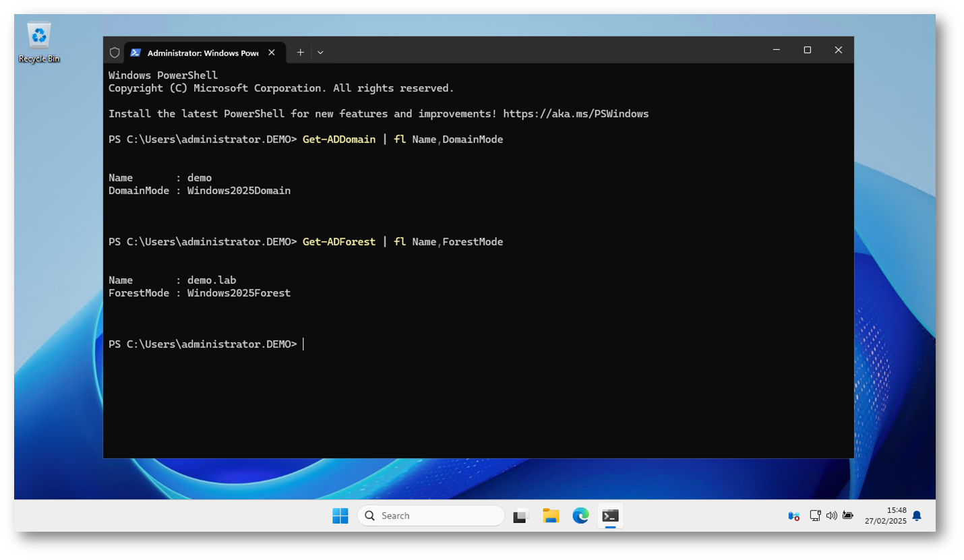Open the clock showing 15:48 27/02/2025

[886, 516]
